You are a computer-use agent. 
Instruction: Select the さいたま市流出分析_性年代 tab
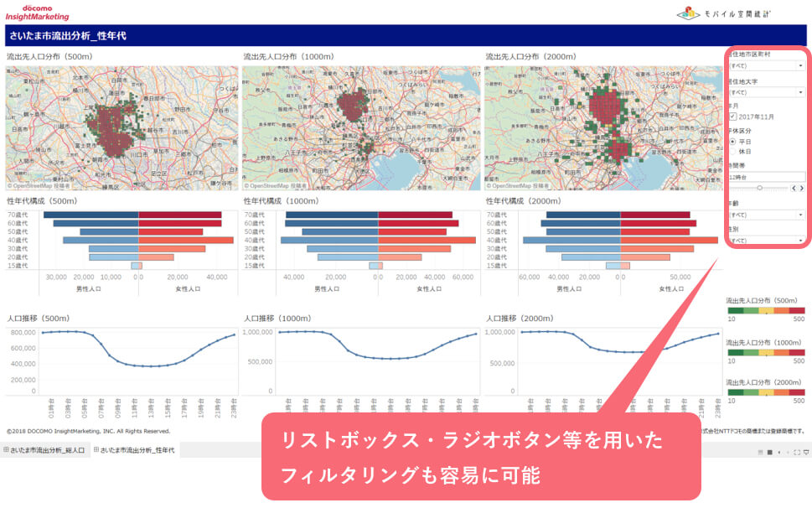pyautogui.click(x=135, y=451)
